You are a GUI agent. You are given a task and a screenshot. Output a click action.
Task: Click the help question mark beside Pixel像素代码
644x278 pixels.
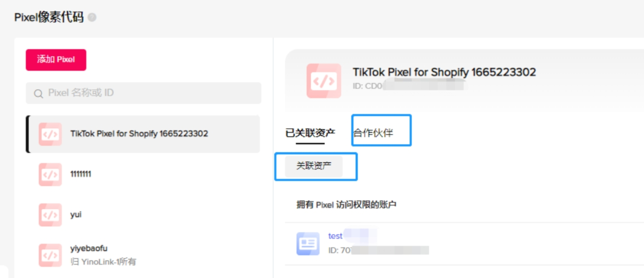point(92,17)
